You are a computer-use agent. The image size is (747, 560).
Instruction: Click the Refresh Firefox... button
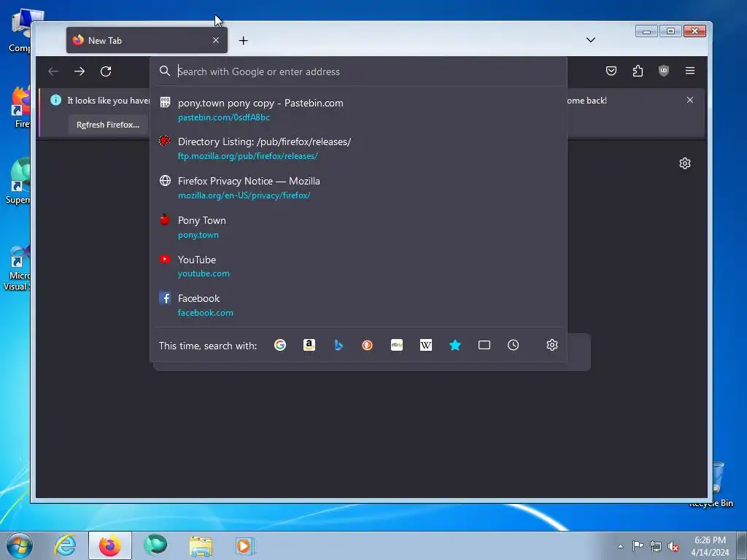(x=108, y=125)
